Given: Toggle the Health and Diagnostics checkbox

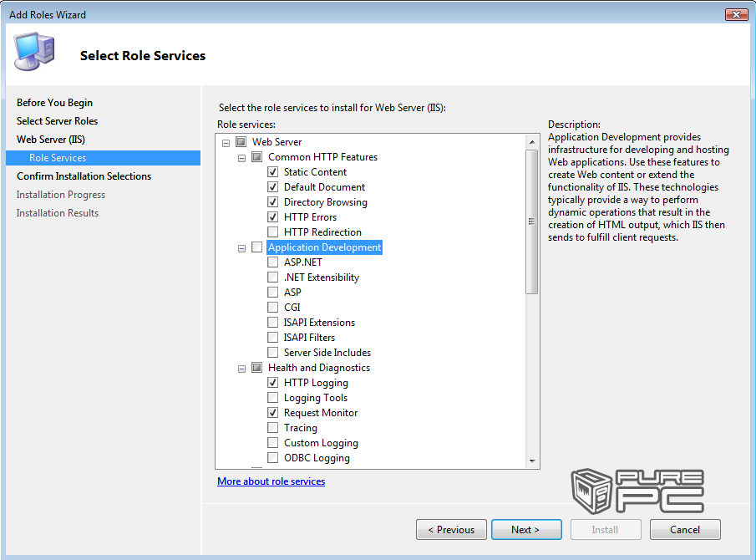Looking at the screenshot, I should (257, 367).
